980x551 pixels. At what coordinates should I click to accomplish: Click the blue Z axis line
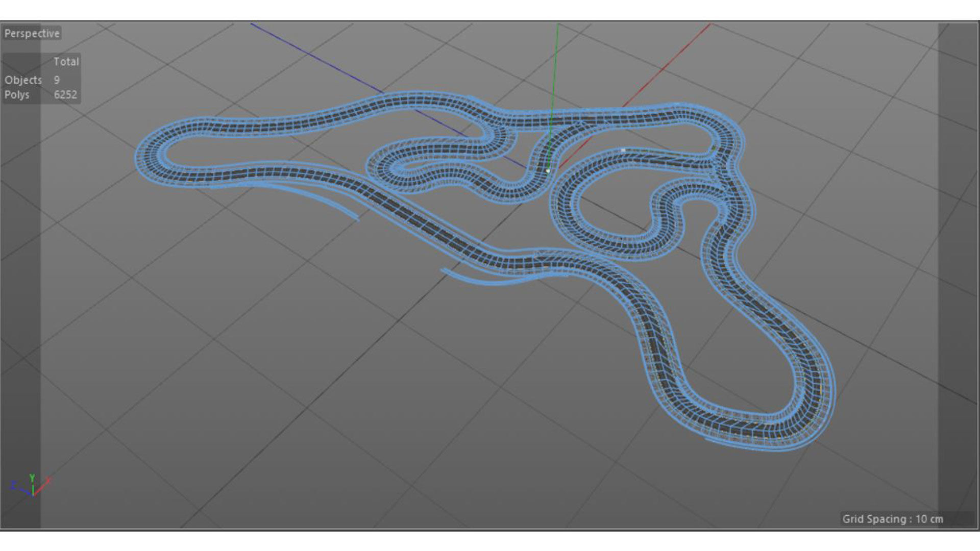click(x=316, y=58)
